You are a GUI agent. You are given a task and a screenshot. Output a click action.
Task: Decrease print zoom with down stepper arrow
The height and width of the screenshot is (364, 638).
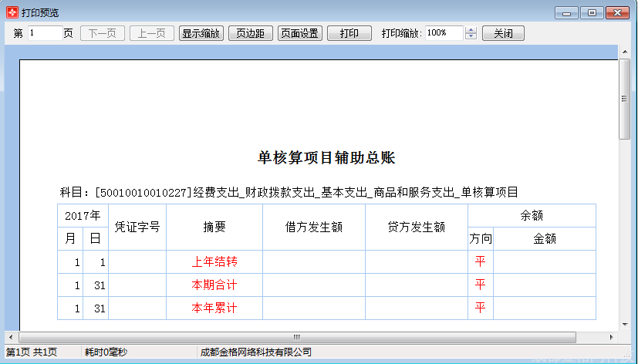(x=471, y=37)
